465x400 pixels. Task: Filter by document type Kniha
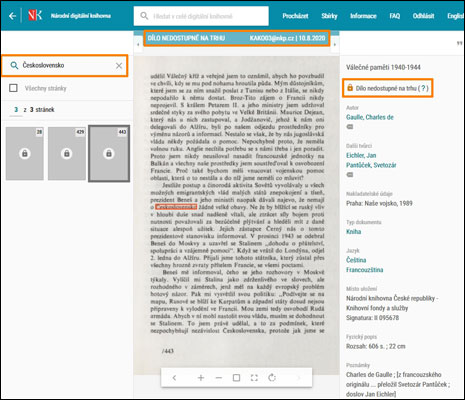tap(353, 232)
